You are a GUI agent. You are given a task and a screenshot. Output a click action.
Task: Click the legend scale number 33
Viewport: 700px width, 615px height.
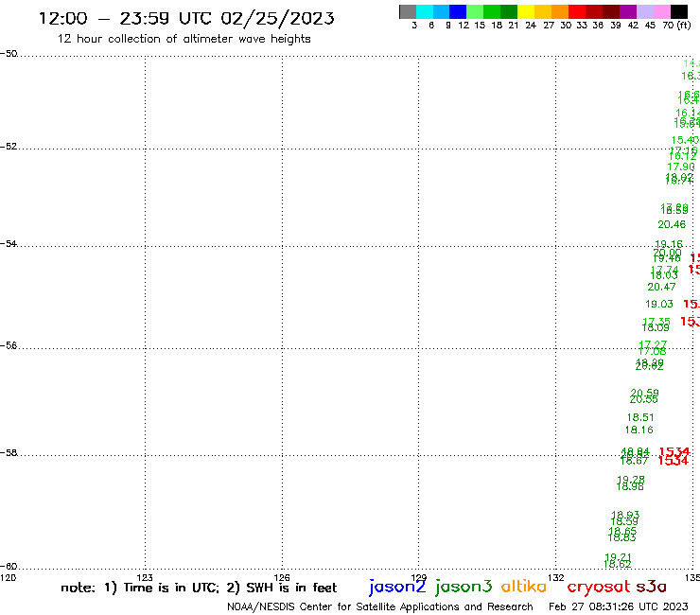click(x=582, y=25)
